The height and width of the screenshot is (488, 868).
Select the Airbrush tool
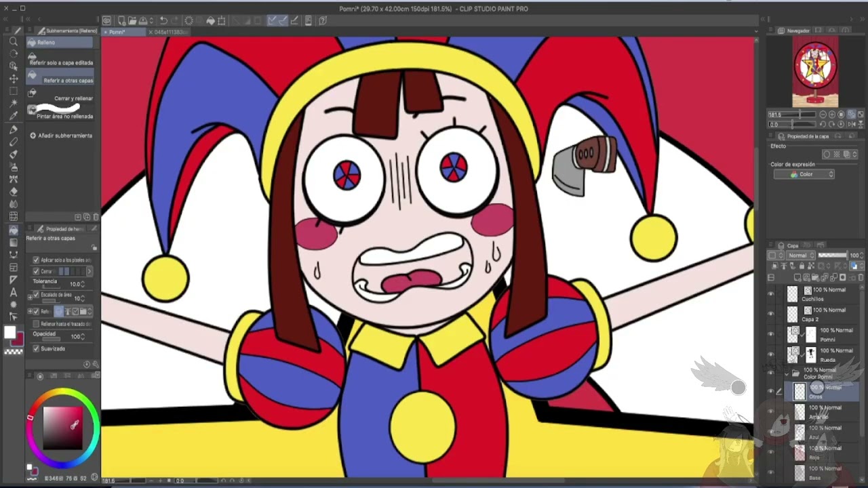click(x=13, y=167)
